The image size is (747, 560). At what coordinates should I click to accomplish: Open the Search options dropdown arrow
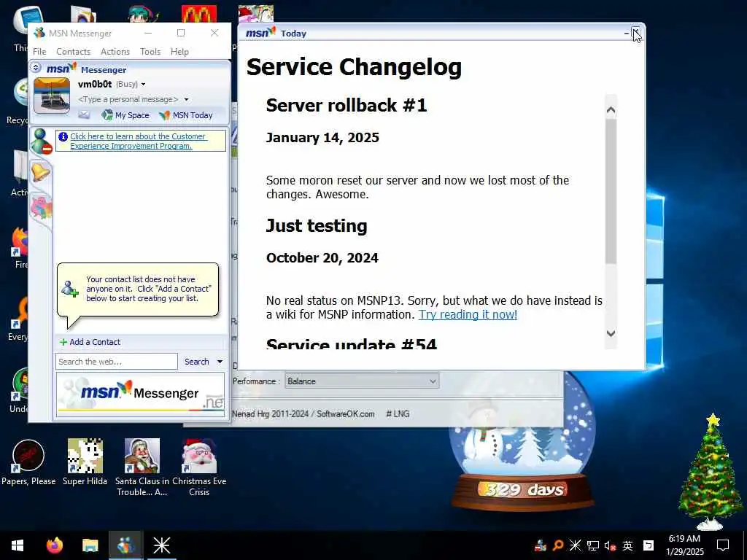pyautogui.click(x=220, y=362)
